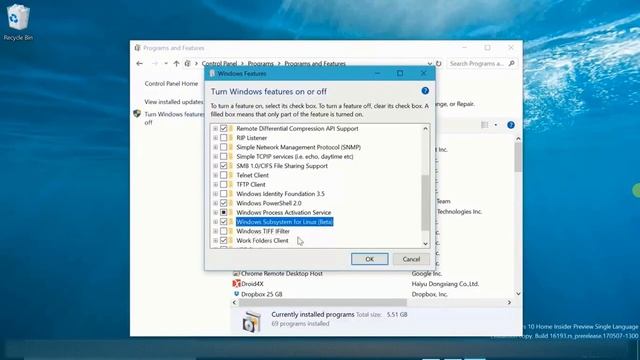Select Windows Identity Foundation 3.5 row
The image size is (640, 360).
coord(280,194)
